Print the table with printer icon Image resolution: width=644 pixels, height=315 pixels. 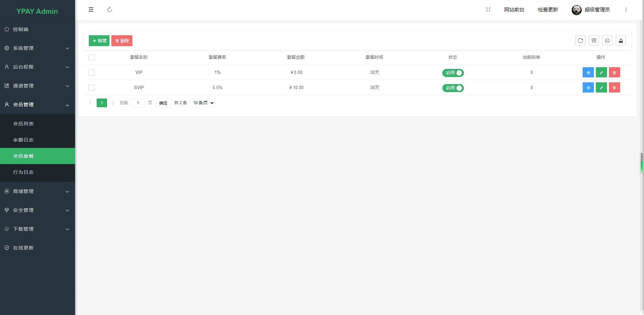607,41
